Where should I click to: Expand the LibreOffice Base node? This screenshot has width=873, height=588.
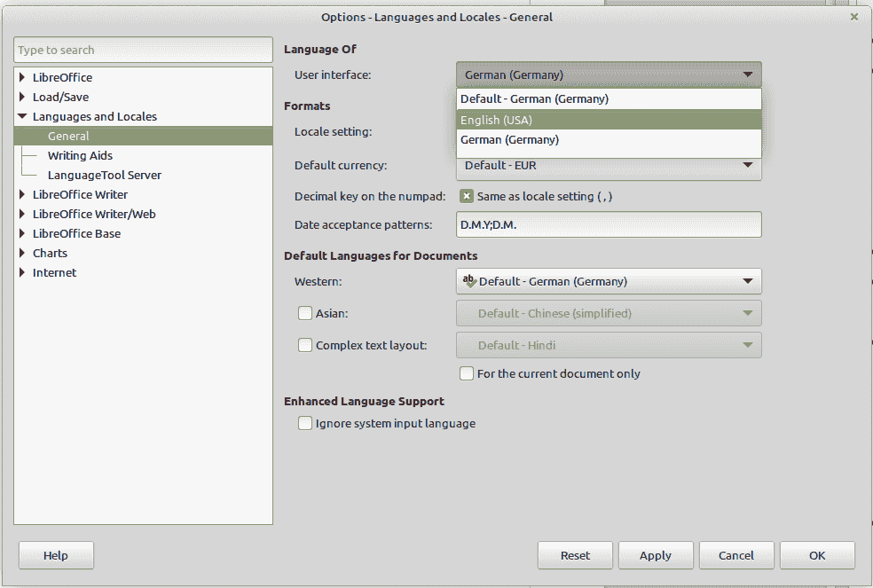(x=22, y=233)
